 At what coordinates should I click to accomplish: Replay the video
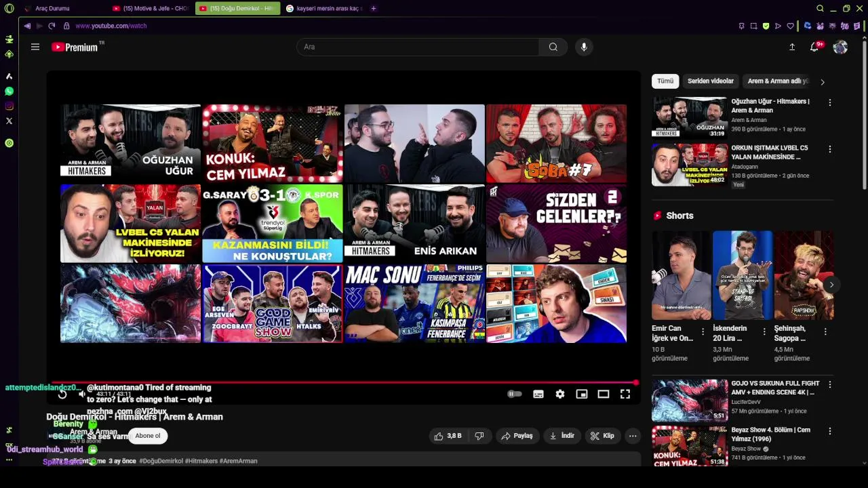(62, 394)
